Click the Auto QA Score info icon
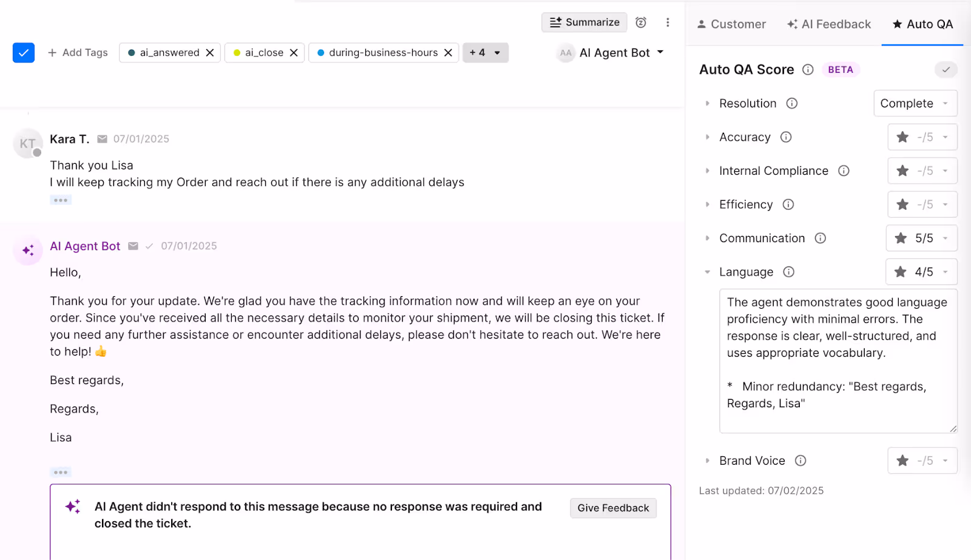The image size is (971, 560). pos(808,70)
